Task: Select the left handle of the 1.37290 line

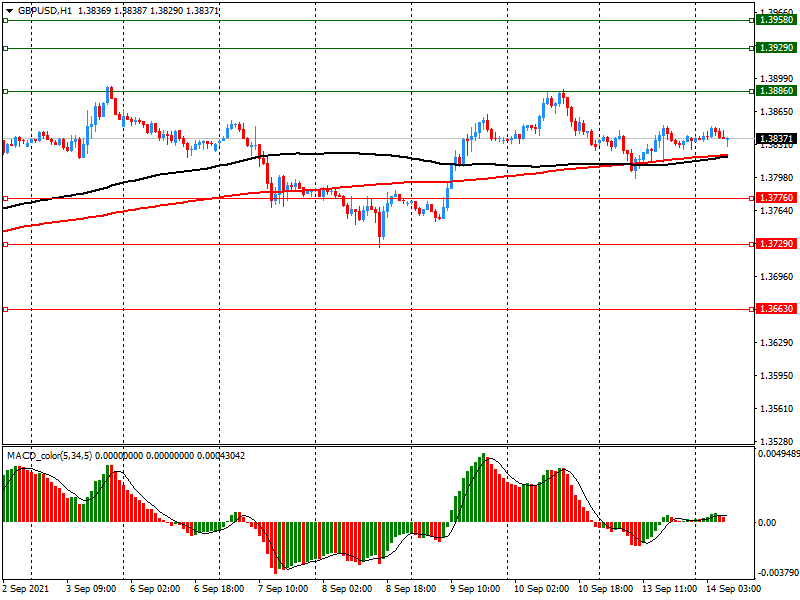Action: coord(6,245)
